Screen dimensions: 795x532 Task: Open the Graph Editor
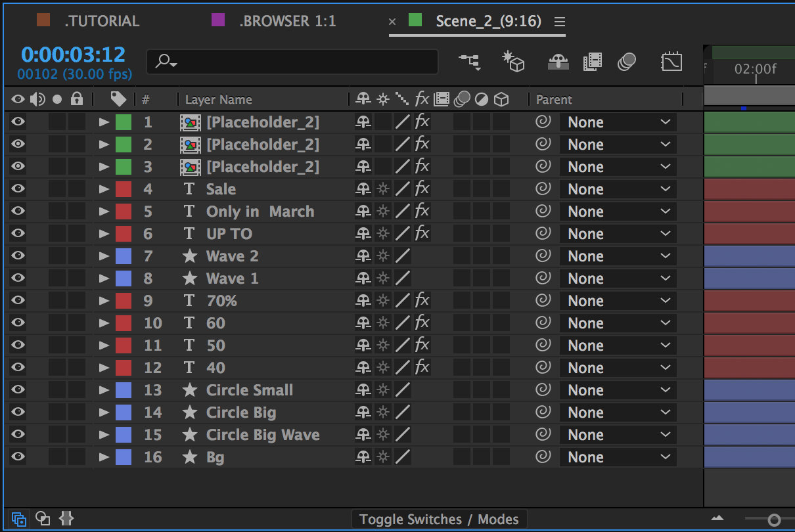tap(671, 62)
